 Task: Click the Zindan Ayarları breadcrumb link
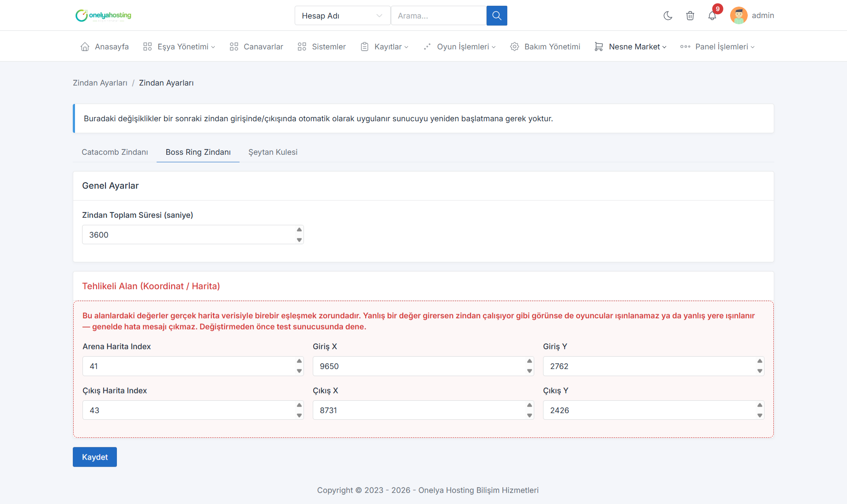(x=100, y=83)
